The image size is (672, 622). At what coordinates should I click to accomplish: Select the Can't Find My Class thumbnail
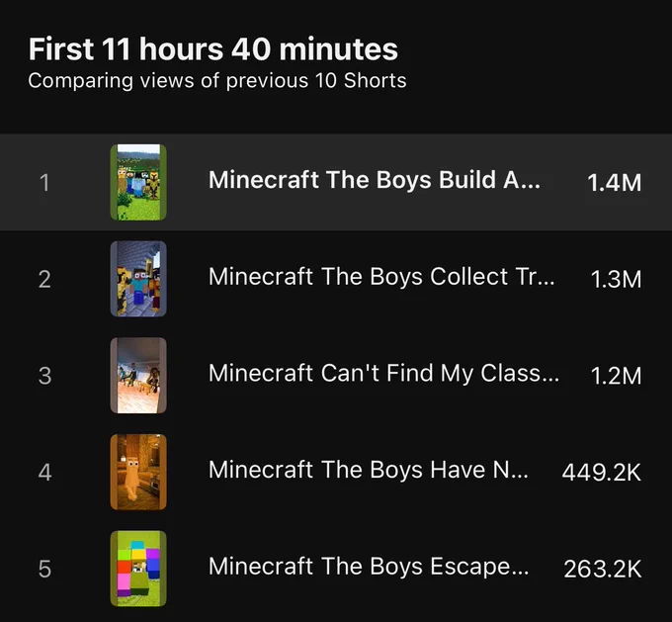(138, 376)
